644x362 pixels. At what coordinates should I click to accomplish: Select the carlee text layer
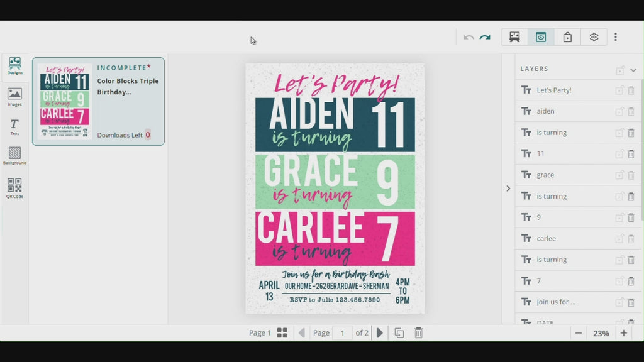coord(546,238)
